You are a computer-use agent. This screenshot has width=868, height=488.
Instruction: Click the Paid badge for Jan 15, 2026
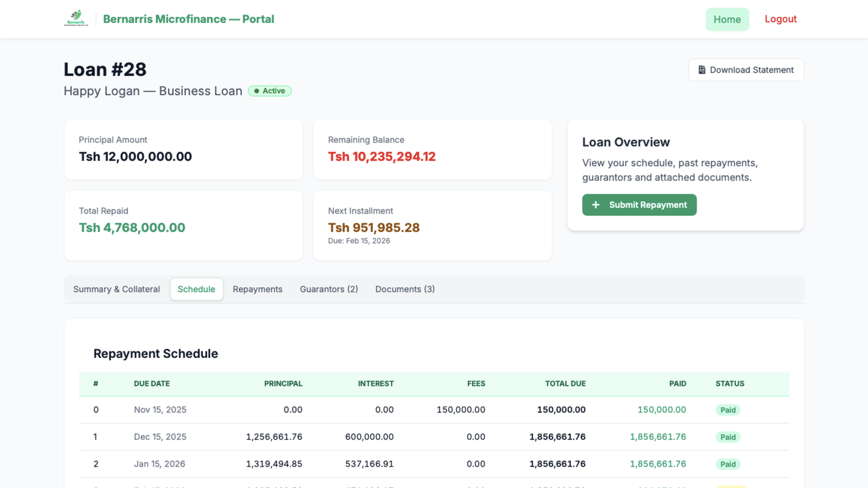727,464
